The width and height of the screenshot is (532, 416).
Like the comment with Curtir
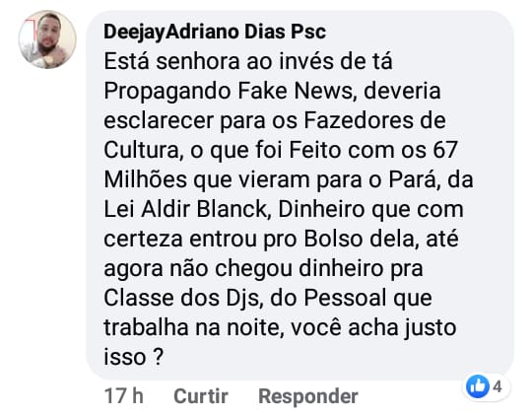(201, 396)
